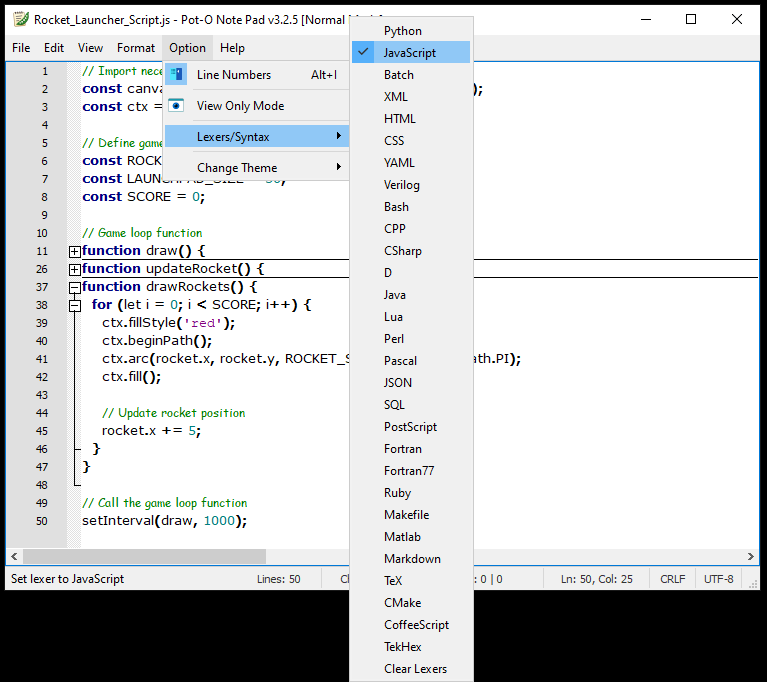767x682 pixels.
Task: Open the Lexers/Syntax submenu arrow
Action: [x=338, y=136]
